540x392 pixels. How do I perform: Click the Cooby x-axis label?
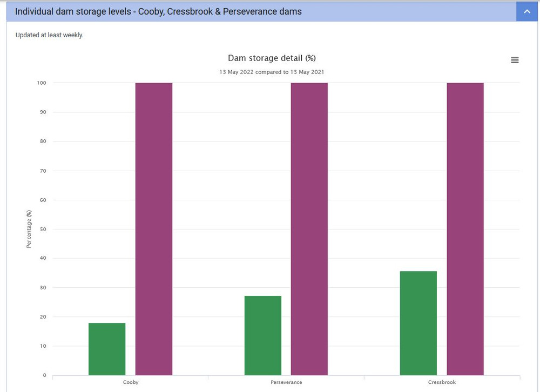[131, 382]
